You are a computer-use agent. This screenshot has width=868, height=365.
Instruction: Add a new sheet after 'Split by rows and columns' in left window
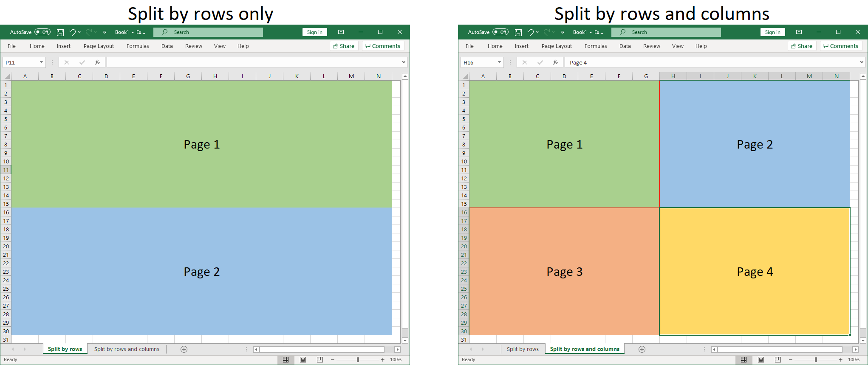tap(184, 349)
